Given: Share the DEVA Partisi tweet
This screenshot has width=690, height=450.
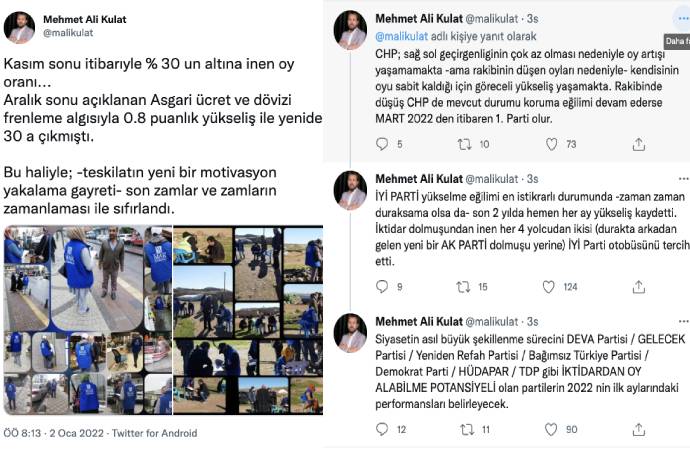Looking at the screenshot, I should pos(639,430).
